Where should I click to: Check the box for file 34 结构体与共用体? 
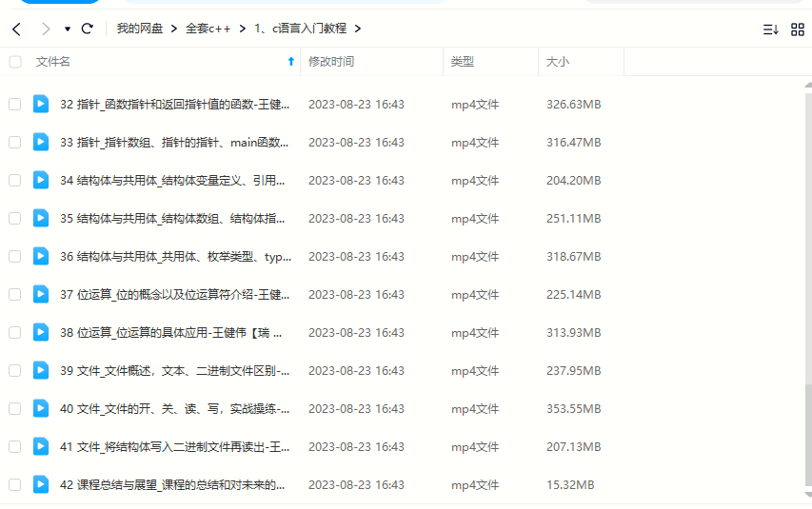(15, 180)
